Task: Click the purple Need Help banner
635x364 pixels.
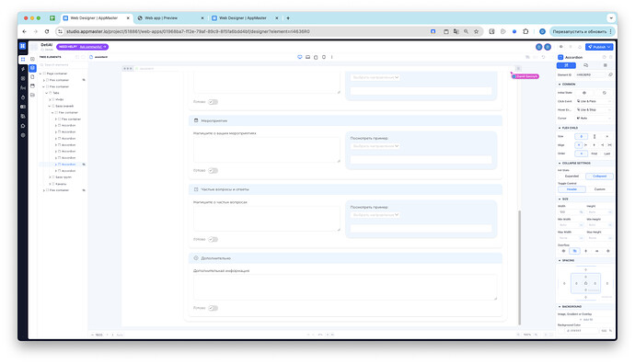Action: (x=82, y=47)
